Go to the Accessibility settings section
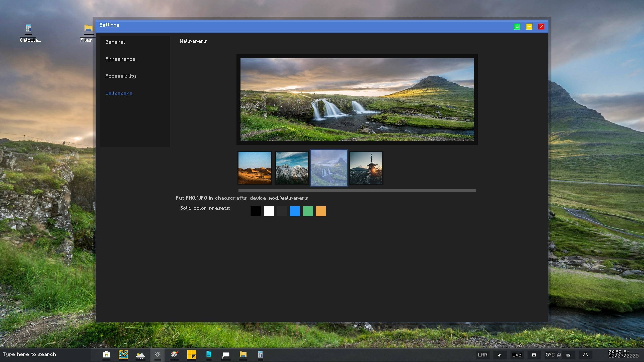644x362 pixels. [x=120, y=76]
